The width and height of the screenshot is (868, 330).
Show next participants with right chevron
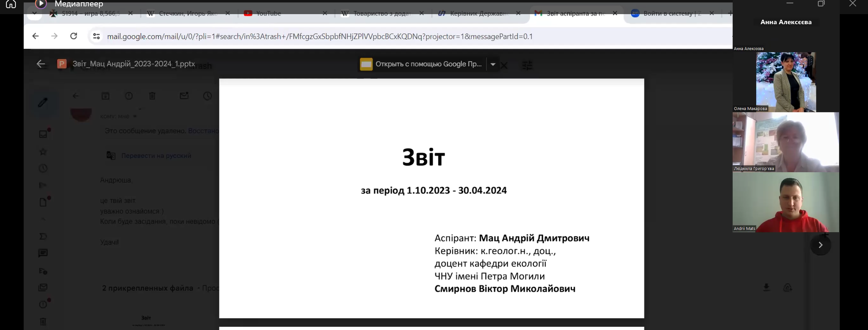point(821,245)
